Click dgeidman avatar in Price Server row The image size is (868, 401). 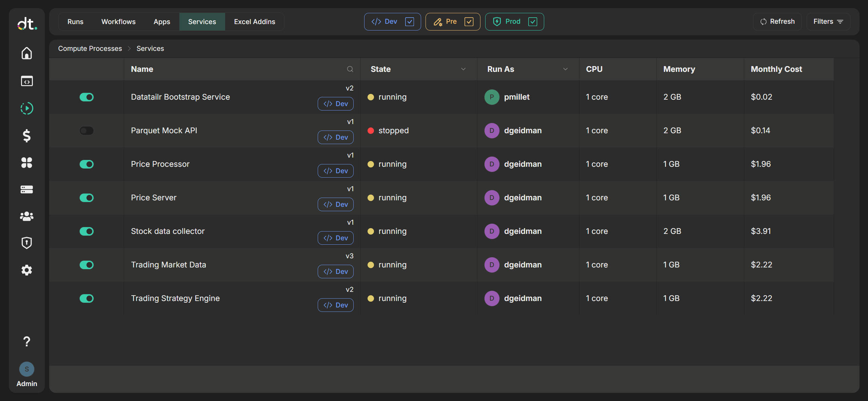(492, 198)
